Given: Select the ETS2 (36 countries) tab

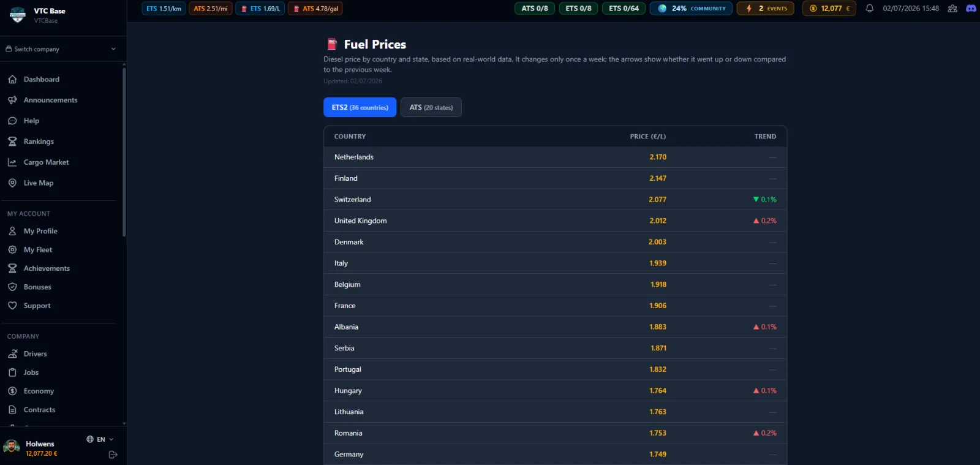Looking at the screenshot, I should point(360,107).
